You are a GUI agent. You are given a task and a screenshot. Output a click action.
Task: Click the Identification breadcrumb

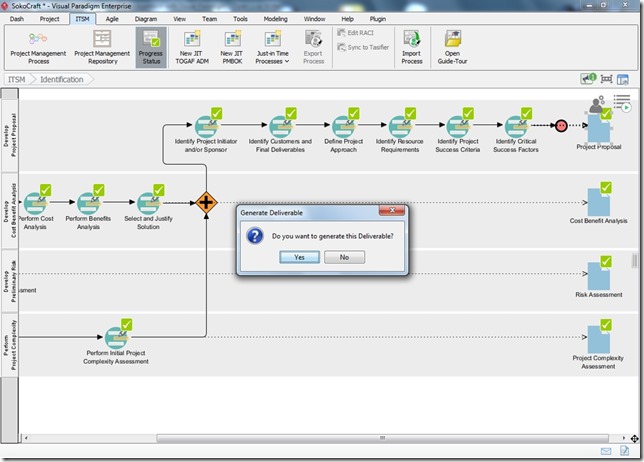tap(62, 79)
